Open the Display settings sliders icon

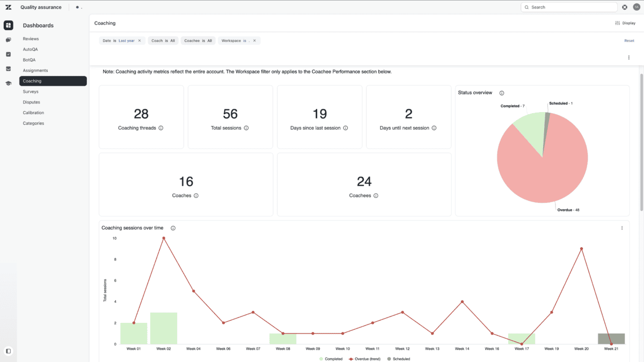(617, 23)
